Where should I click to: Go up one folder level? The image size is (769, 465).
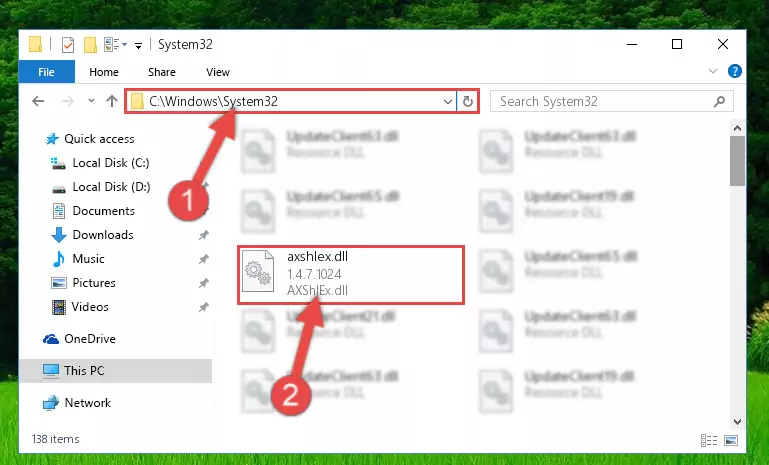coord(112,101)
